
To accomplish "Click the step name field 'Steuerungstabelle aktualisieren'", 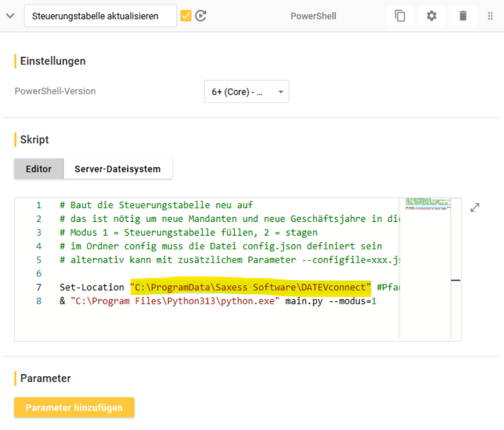I will coord(100,16).
